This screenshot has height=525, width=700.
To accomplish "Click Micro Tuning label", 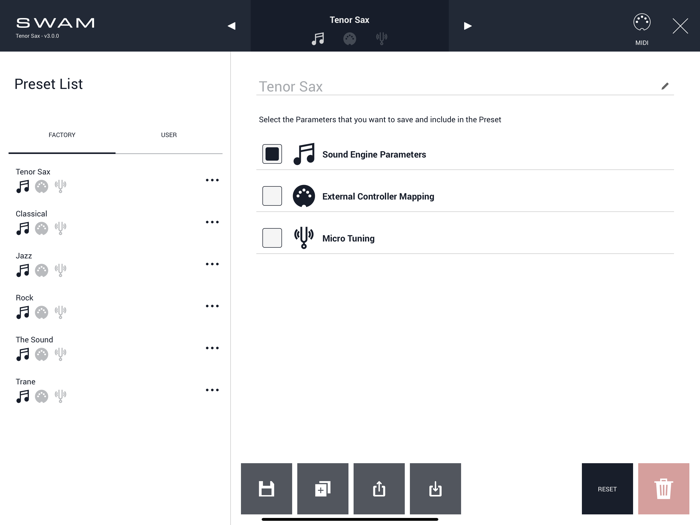I will click(348, 238).
